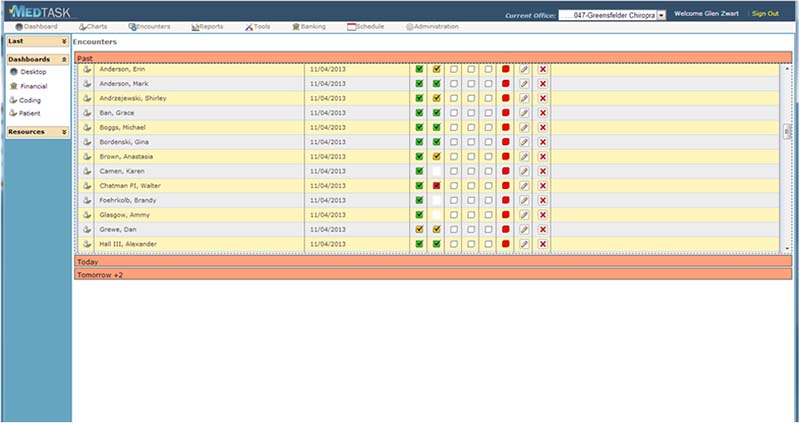Click the scrollbar down arrow in encounters list
Image resolution: width=800 pixels, height=423 pixels.
pyautogui.click(x=787, y=248)
